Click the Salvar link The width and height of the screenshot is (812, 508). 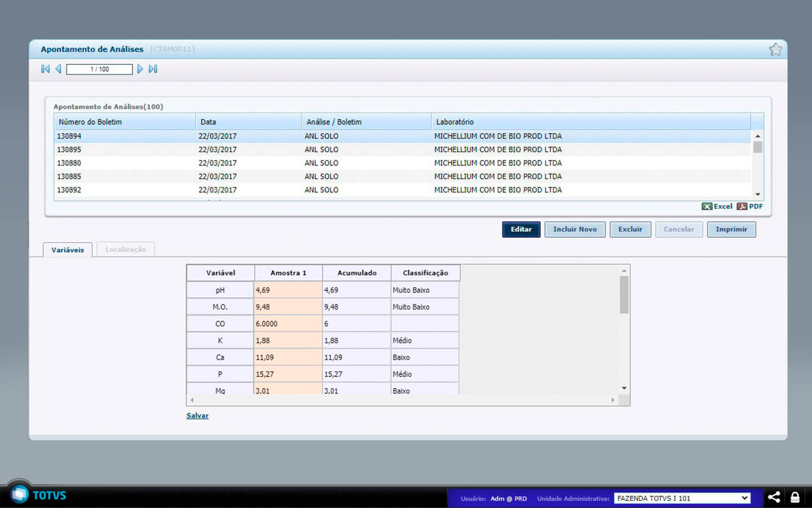pyautogui.click(x=197, y=415)
